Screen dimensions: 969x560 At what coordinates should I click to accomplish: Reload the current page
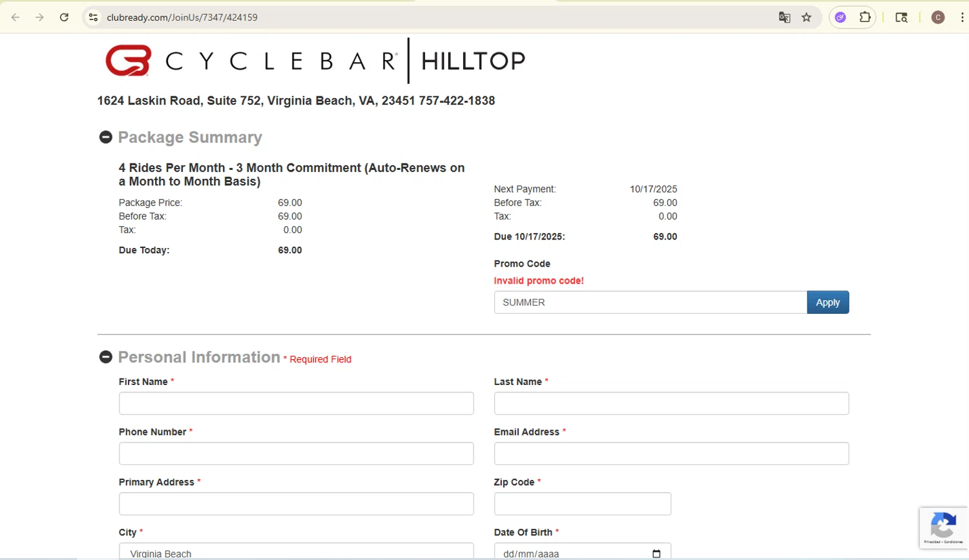[64, 17]
